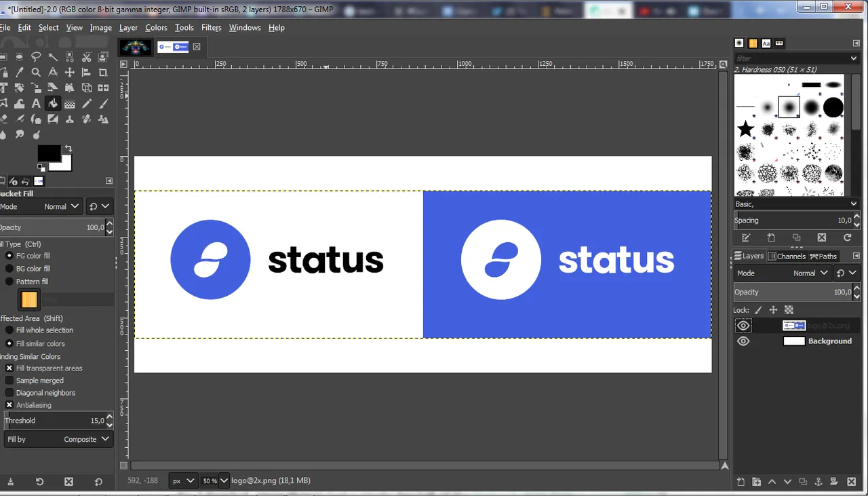The width and height of the screenshot is (868, 496).
Task: Reset colors to default black and white
Action: (41, 168)
